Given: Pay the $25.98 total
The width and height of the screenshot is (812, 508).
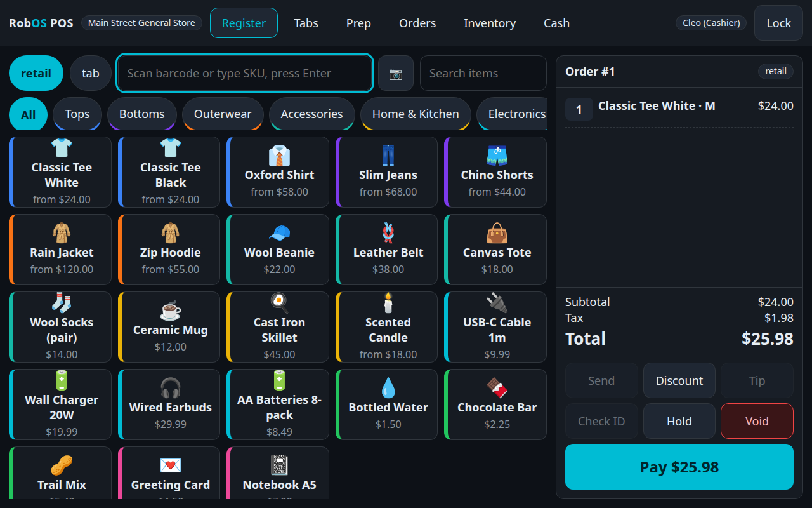Looking at the screenshot, I should click(679, 467).
